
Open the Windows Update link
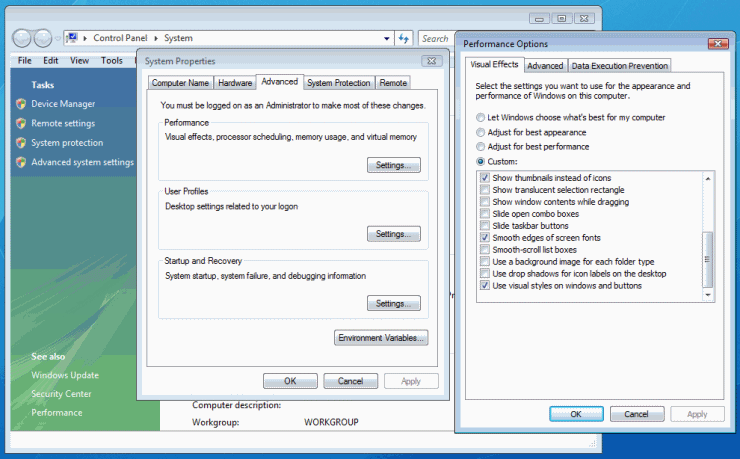tap(65, 375)
